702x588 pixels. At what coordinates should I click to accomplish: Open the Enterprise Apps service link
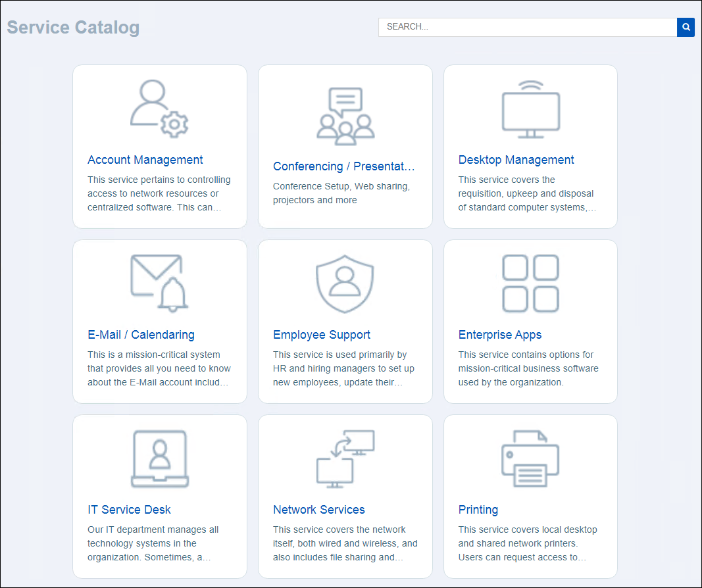(x=500, y=335)
